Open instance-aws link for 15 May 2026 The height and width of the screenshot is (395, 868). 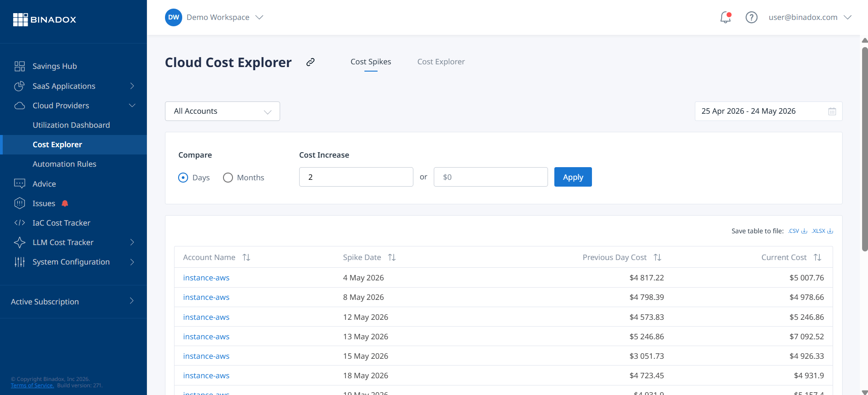point(206,356)
